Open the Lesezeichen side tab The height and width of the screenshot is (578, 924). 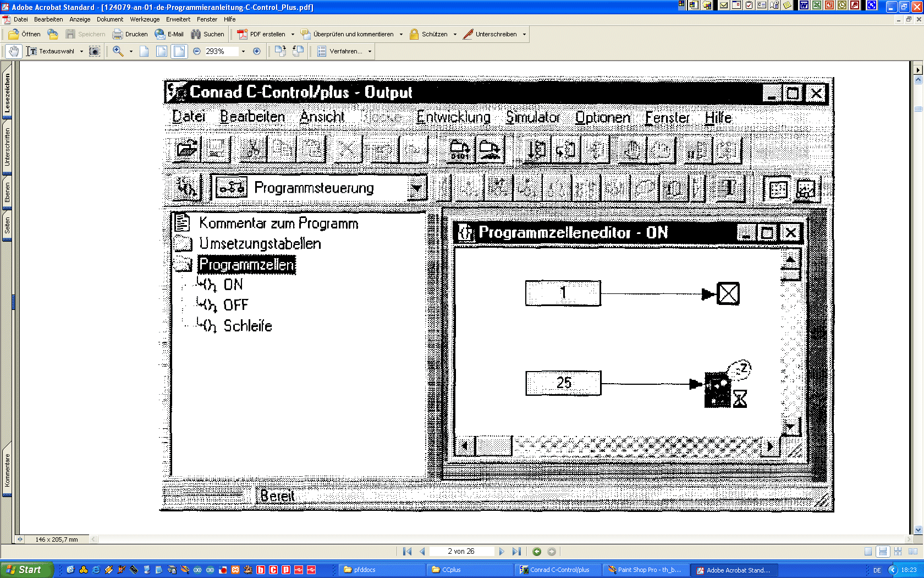[7, 92]
